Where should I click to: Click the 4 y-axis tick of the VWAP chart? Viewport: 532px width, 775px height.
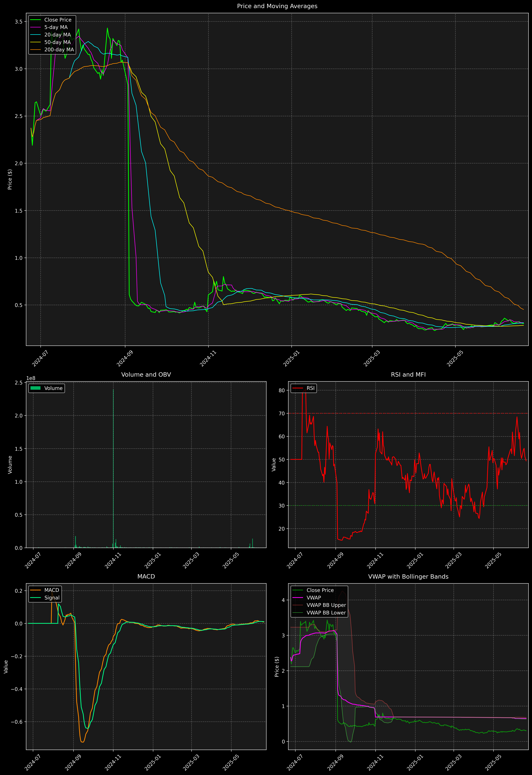click(283, 600)
